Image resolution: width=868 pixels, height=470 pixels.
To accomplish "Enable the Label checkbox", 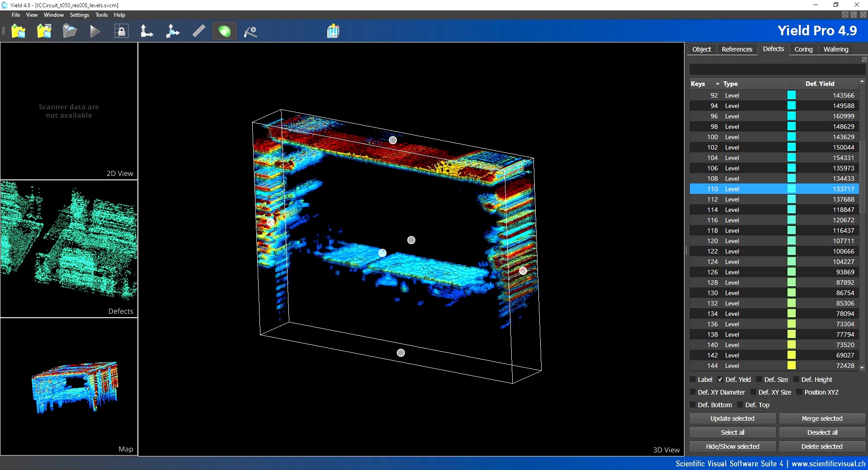I will [x=693, y=380].
